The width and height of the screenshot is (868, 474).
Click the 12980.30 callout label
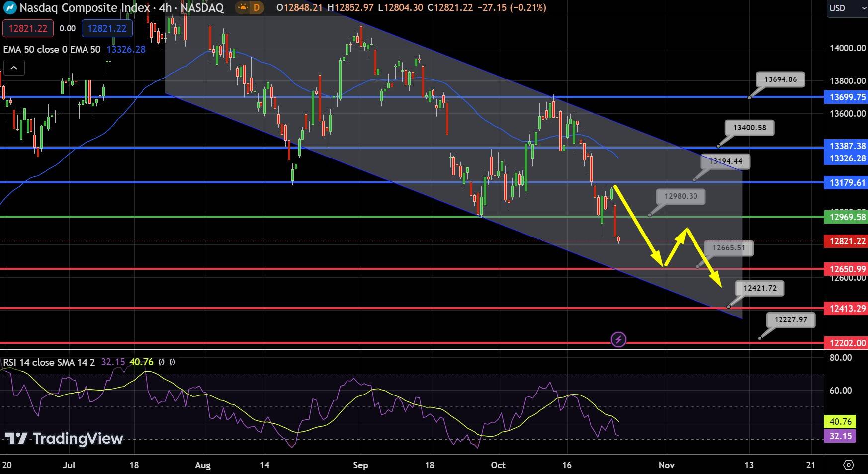[681, 196]
